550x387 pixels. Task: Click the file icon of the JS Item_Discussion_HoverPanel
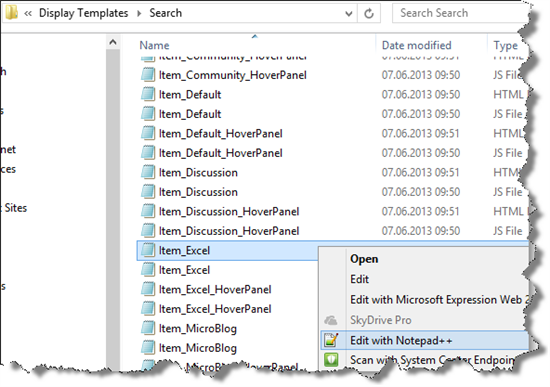[148, 231]
